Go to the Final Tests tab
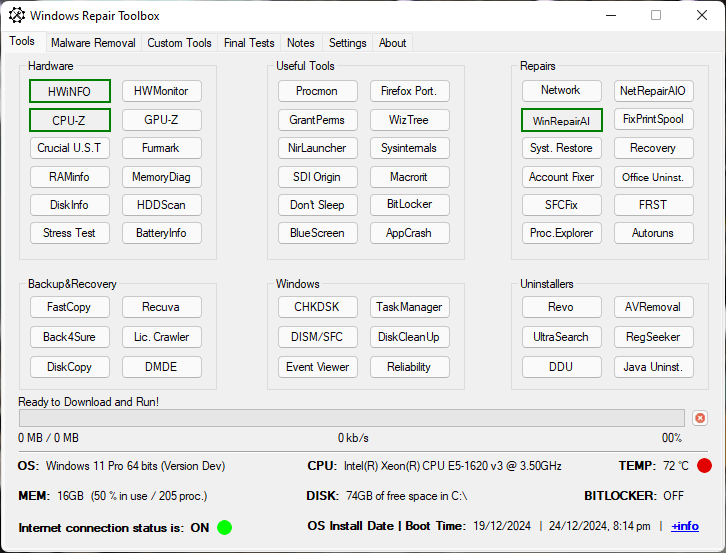 pyautogui.click(x=249, y=43)
